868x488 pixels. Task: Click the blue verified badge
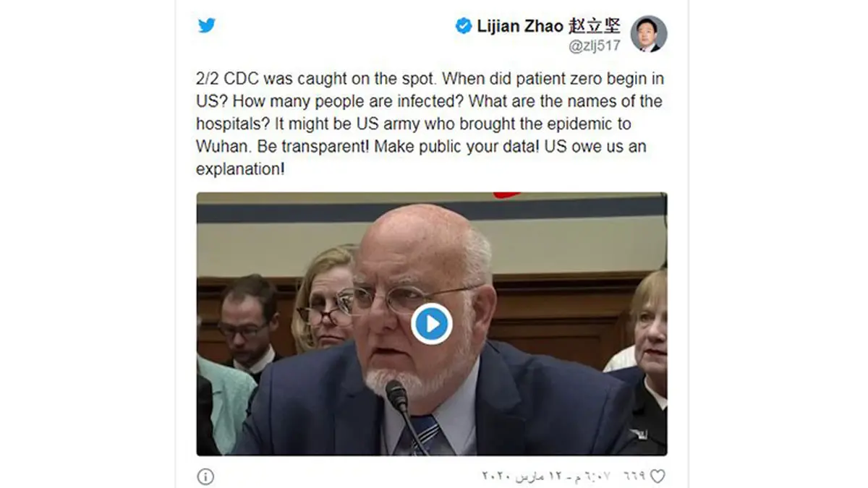(x=463, y=26)
